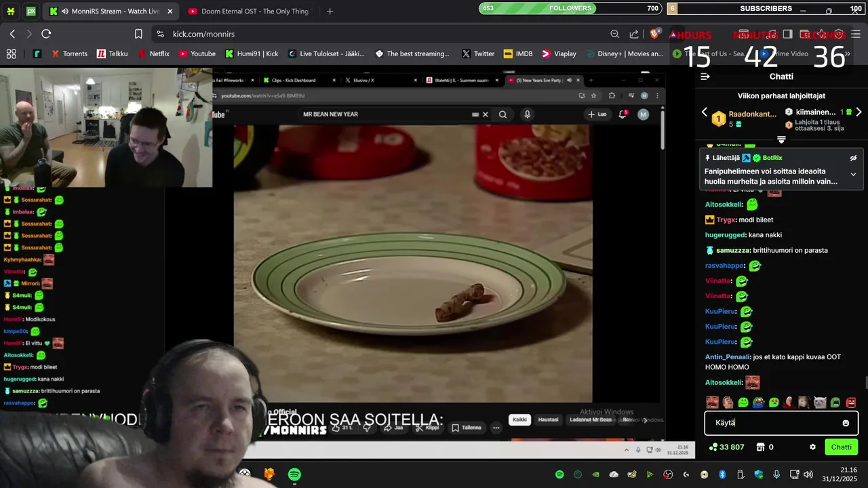Bookmark this page with the bookmark icon
Screen dimensions: 868x488
(138, 34)
